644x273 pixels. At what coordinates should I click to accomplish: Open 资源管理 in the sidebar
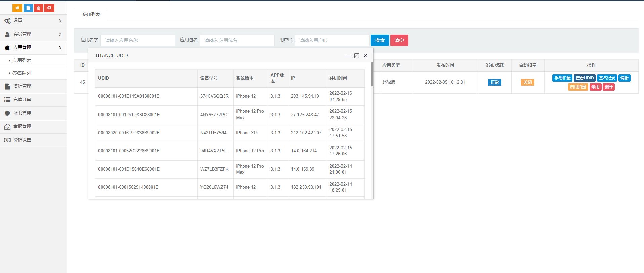(34, 86)
